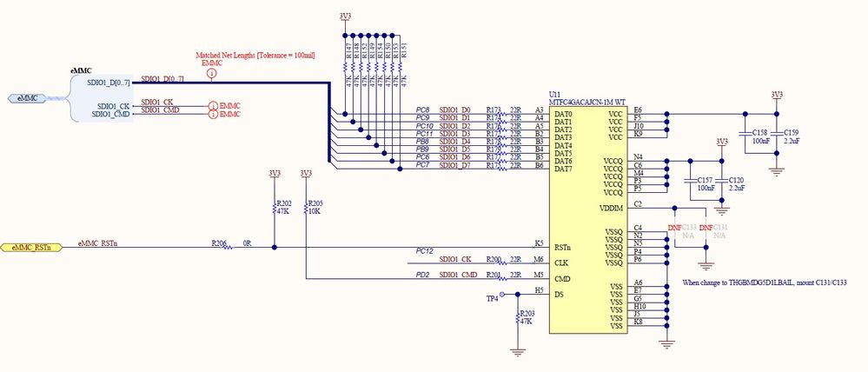868x372 pixels.
Task: Select the ground symbol below C158 and C159
Action: point(777,171)
